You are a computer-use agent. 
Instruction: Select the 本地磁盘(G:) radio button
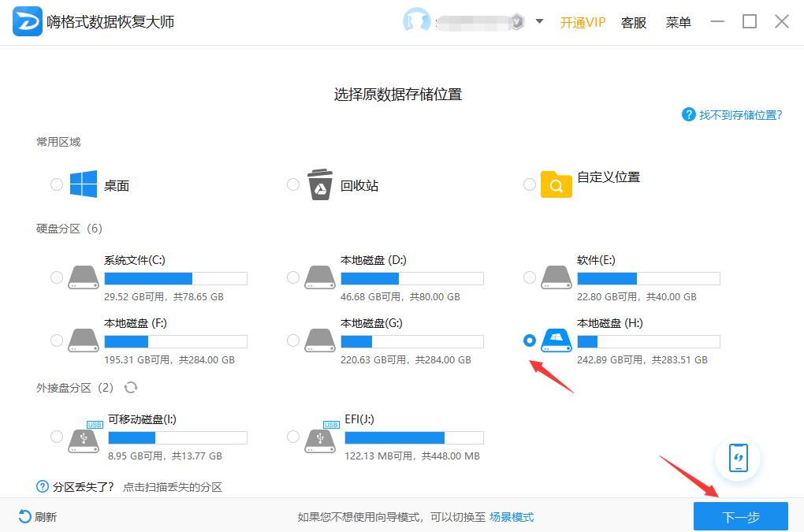[x=292, y=340]
